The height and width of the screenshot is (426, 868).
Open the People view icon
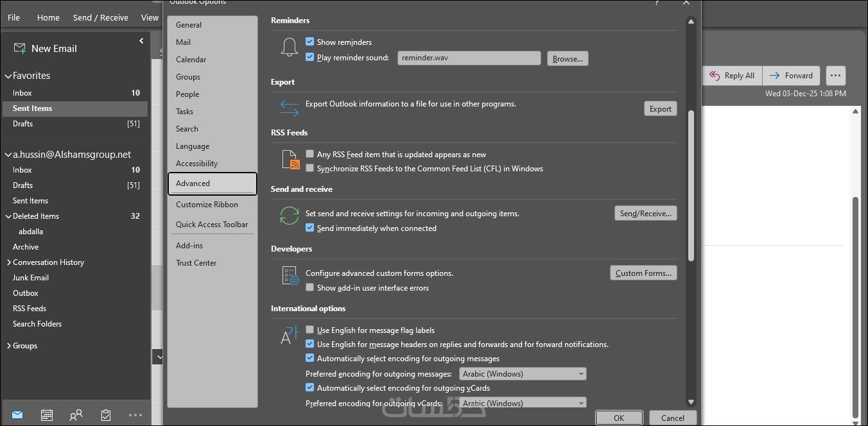click(x=76, y=415)
